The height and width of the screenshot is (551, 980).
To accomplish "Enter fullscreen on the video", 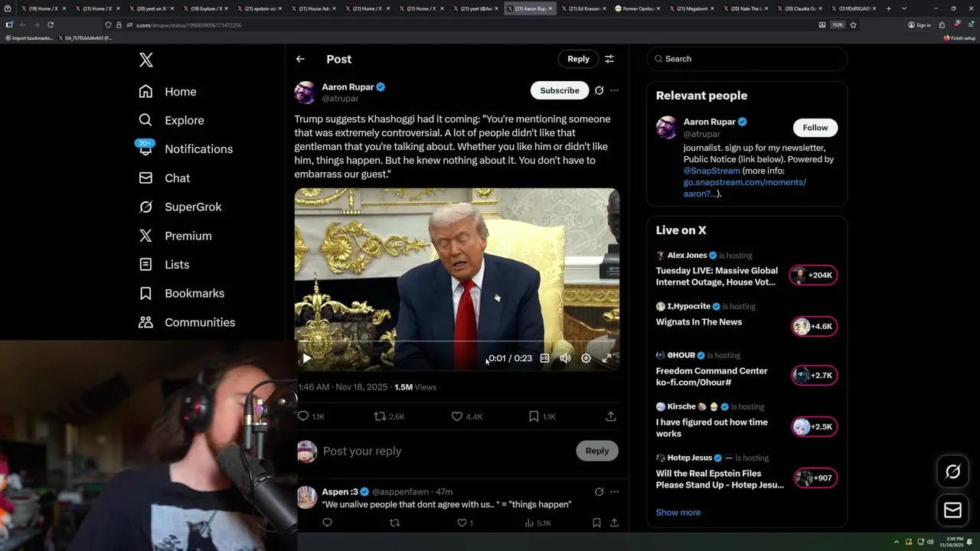I will 606,358.
